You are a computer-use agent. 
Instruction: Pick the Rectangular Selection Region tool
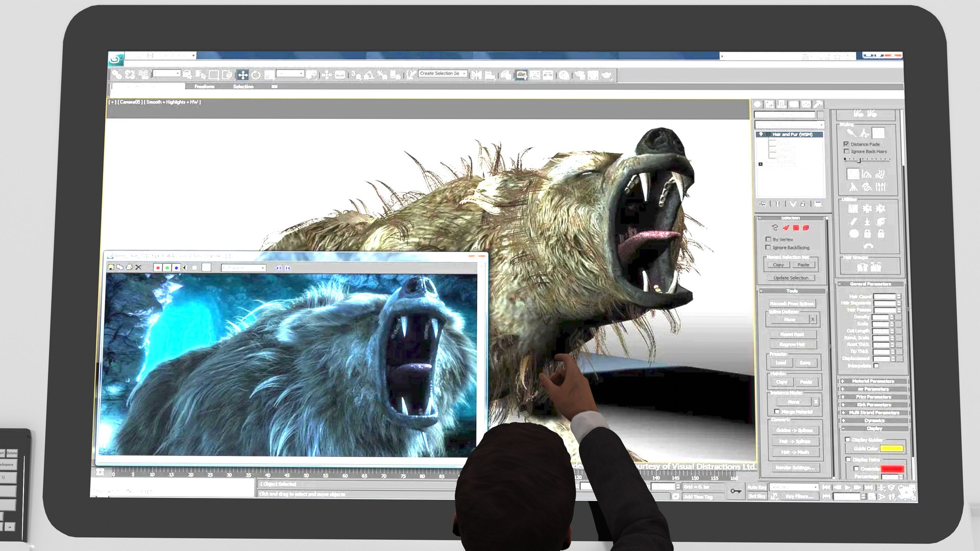214,75
